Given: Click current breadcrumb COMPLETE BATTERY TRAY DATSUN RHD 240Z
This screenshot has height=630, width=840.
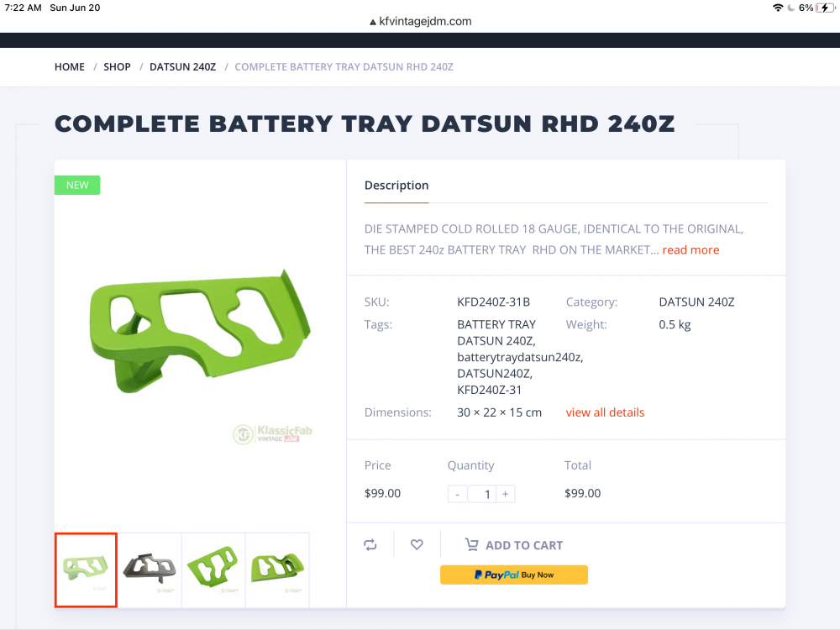Looking at the screenshot, I should 344,67.
